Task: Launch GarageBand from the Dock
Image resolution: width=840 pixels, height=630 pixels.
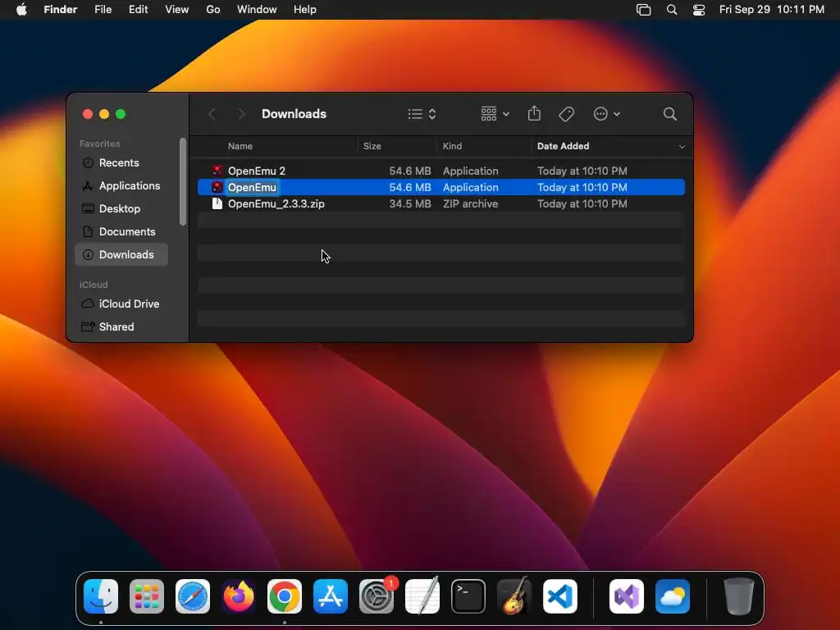Action: pos(514,596)
